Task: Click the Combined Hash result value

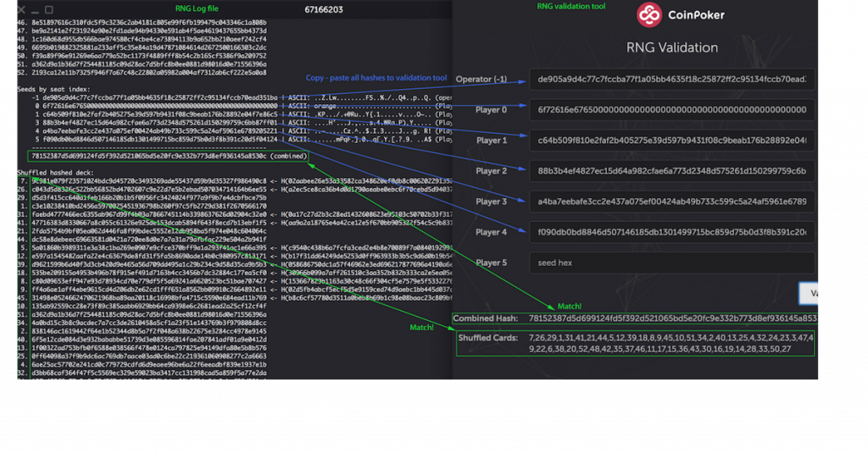Action: tap(683, 318)
